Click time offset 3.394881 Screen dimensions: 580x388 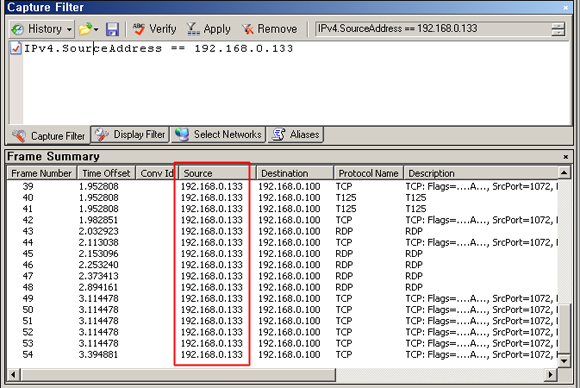point(98,354)
